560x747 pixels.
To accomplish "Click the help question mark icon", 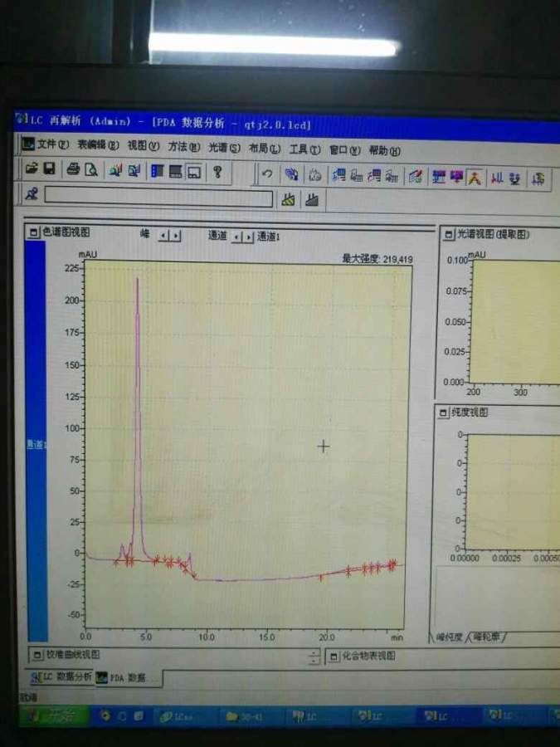I will tap(217, 173).
